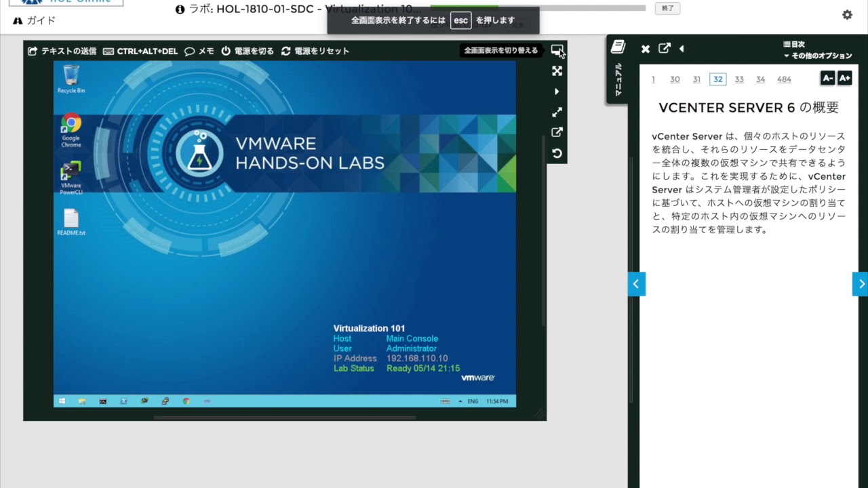This screenshot has height=488, width=868.
Task: Click the ENG language indicator
Action: [473, 401]
